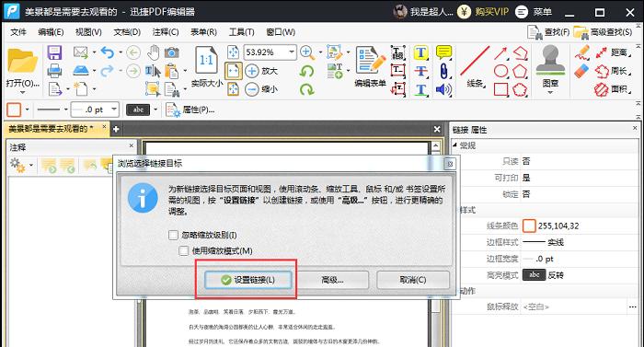644x347 pixels.
Task: Select the Oval shape tool
Action: (x=500, y=71)
